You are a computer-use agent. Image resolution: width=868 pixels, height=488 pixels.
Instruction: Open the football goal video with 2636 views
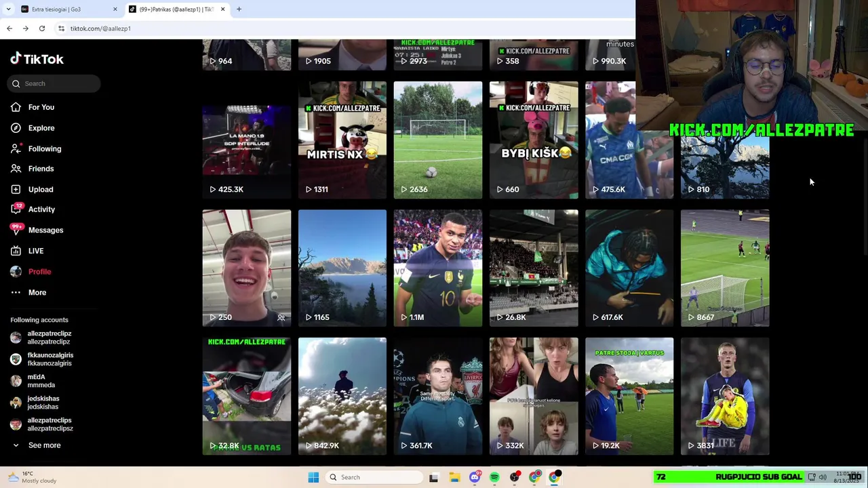pyautogui.click(x=438, y=140)
